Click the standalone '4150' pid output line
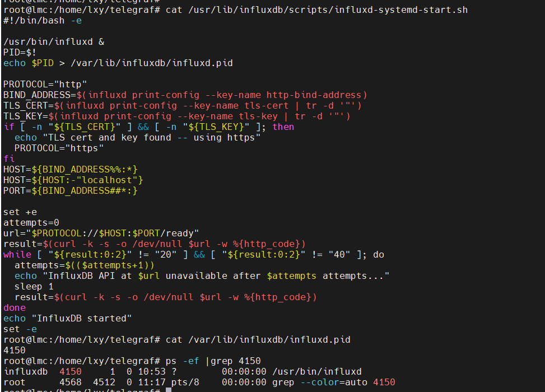The height and width of the screenshot is (392, 545). point(15,351)
